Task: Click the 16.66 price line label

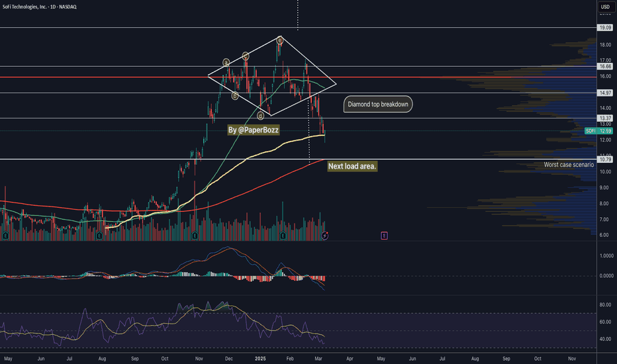Action: pyautogui.click(x=605, y=66)
